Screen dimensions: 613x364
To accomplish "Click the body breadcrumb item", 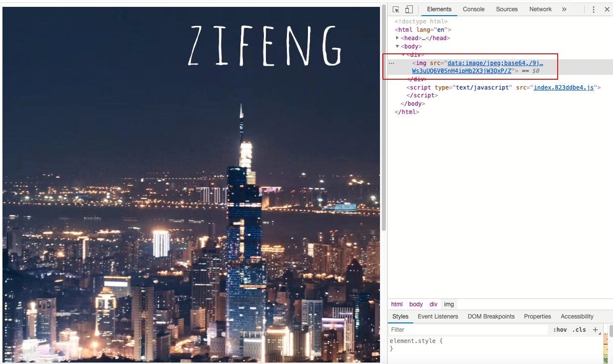I will pos(416,304).
